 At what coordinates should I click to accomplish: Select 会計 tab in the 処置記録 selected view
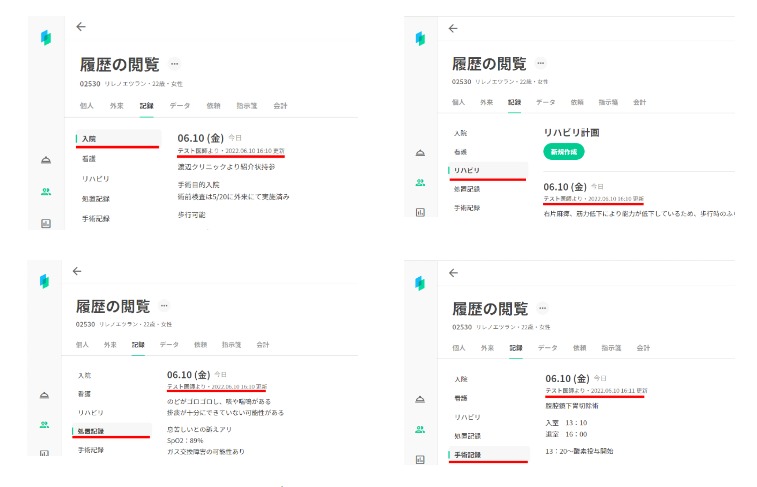pos(263,344)
